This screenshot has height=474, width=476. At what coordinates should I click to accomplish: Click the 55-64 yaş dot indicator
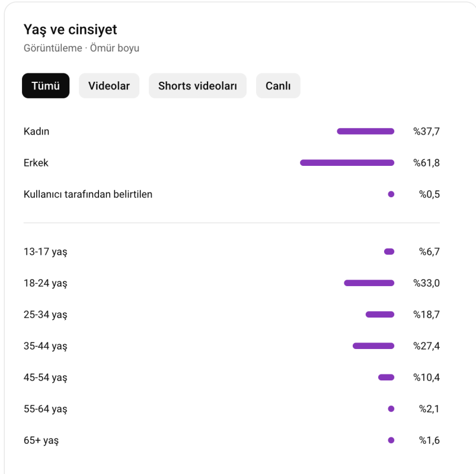point(391,409)
